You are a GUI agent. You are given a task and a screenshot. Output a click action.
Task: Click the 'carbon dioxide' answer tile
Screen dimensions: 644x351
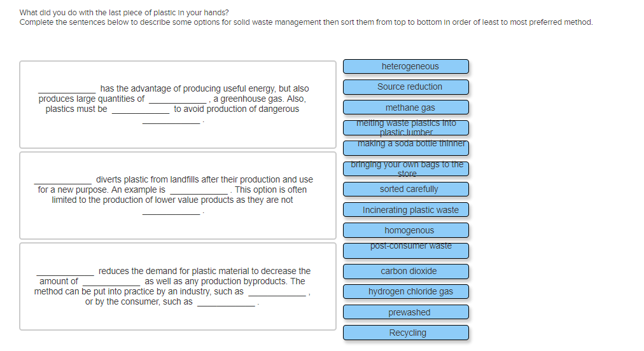[406, 272]
